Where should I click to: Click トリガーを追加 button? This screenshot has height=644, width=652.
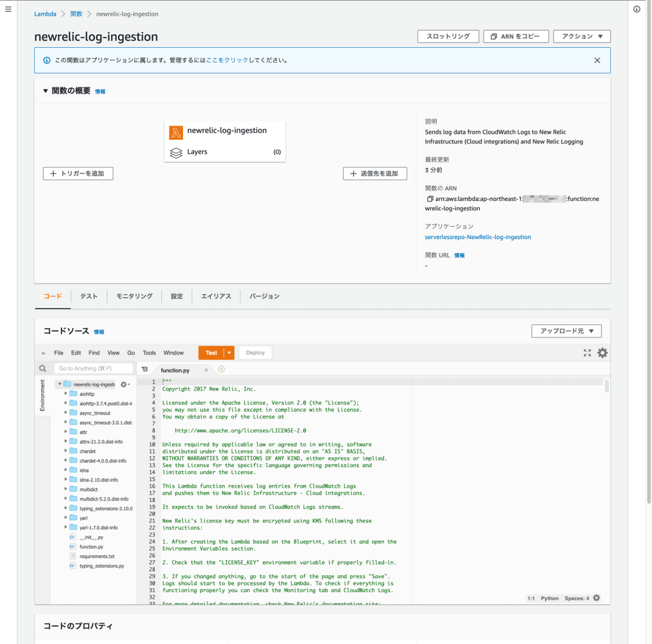[x=78, y=173]
